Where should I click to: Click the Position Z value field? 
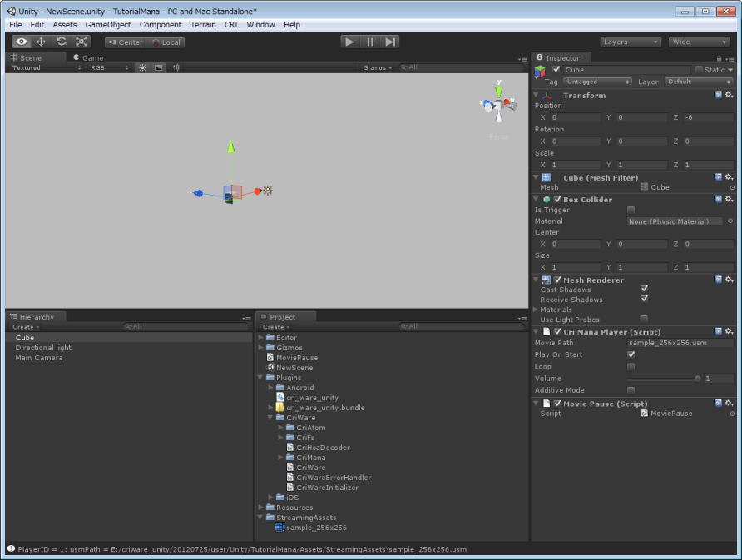click(709, 117)
